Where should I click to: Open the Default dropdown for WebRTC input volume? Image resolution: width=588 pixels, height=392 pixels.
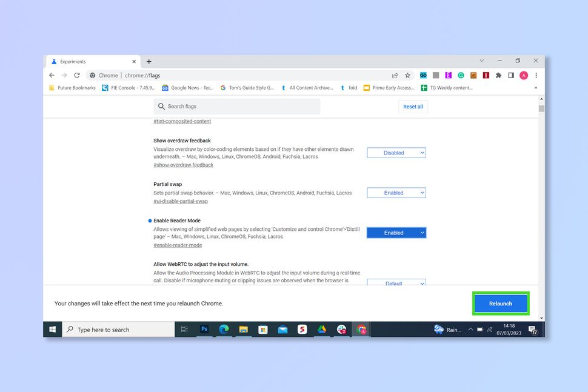(x=396, y=283)
